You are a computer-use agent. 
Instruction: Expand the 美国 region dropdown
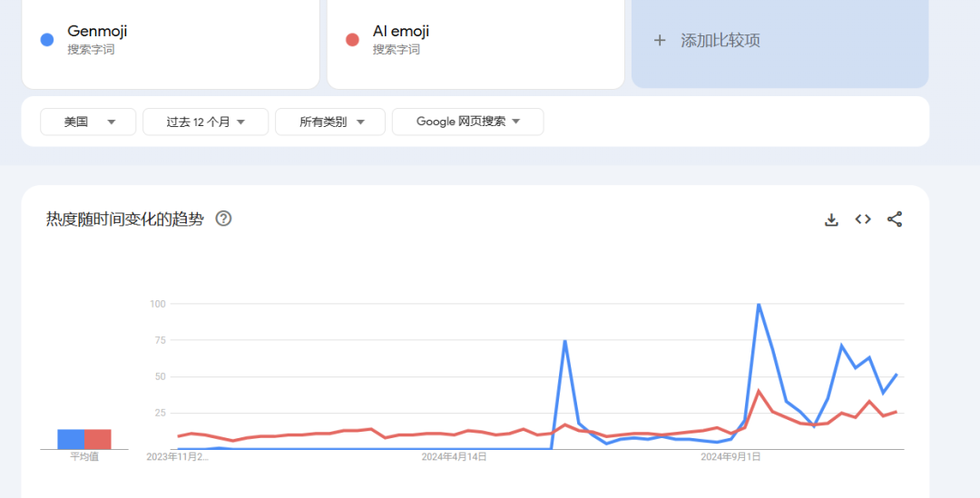[88, 122]
